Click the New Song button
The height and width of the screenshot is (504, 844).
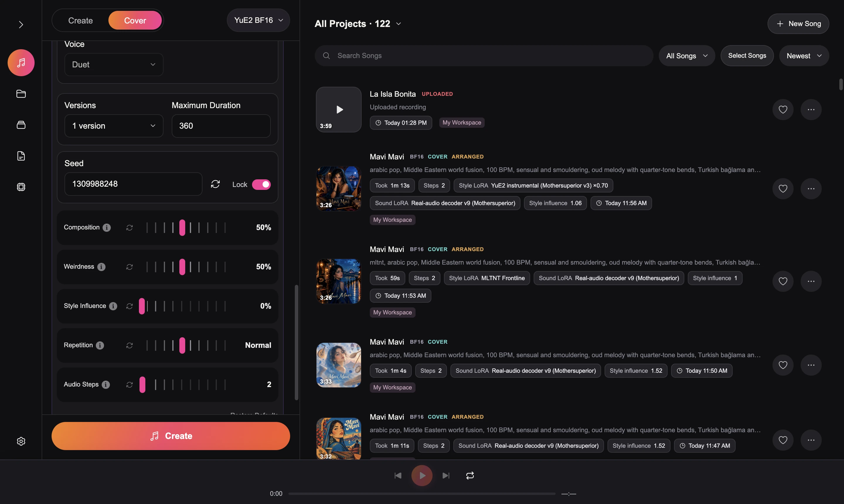(x=798, y=24)
